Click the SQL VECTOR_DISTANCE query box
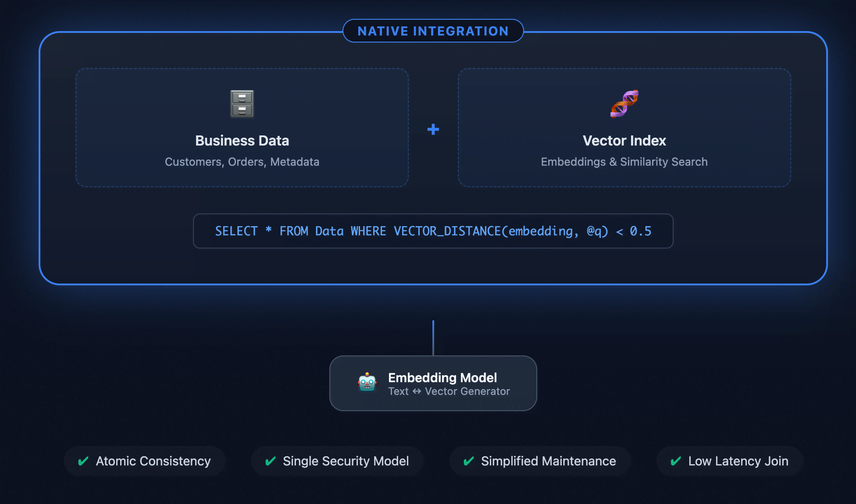This screenshot has height=504, width=856. (433, 231)
